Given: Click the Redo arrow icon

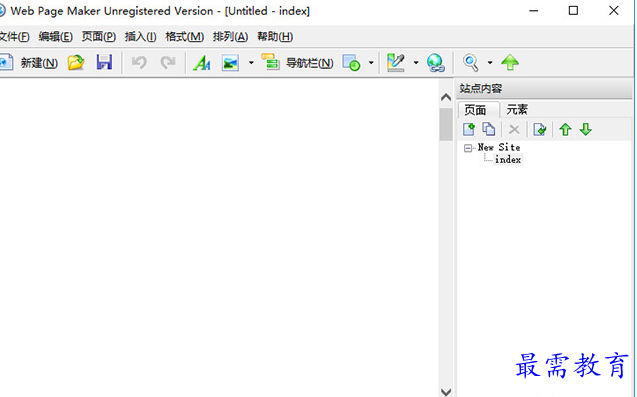Looking at the screenshot, I should coord(167,63).
